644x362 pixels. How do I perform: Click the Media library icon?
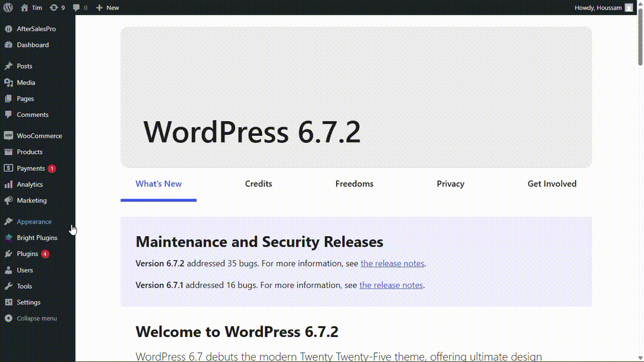[x=8, y=82]
